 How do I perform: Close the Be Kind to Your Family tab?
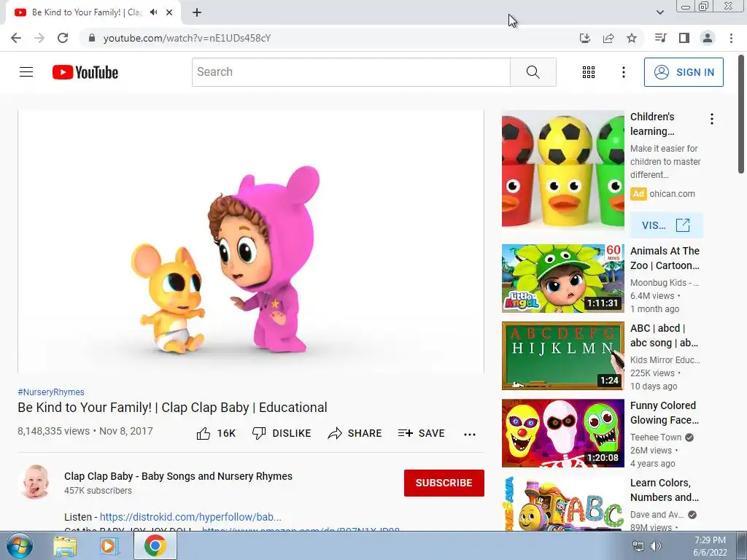pyautogui.click(x=169, y=12)
